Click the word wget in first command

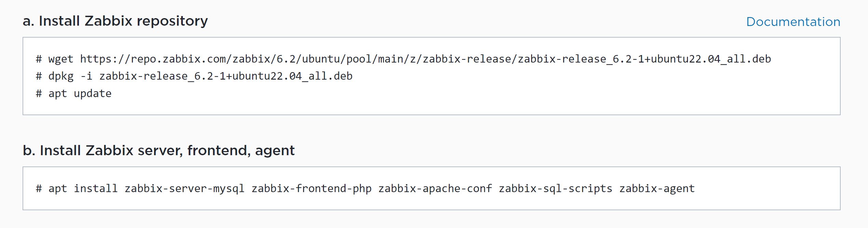pos(61,59)
